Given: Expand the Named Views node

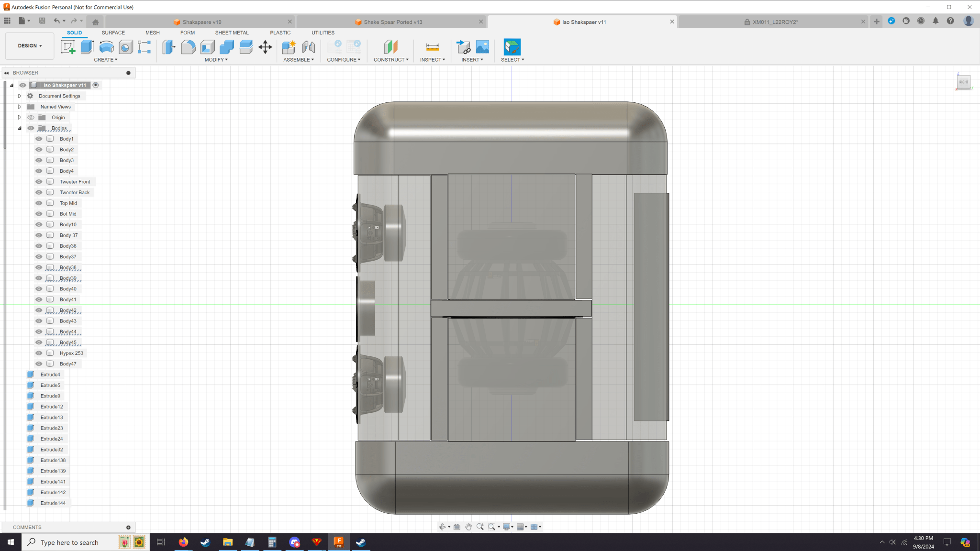Looking at the screenshot, I should (20, 107).
